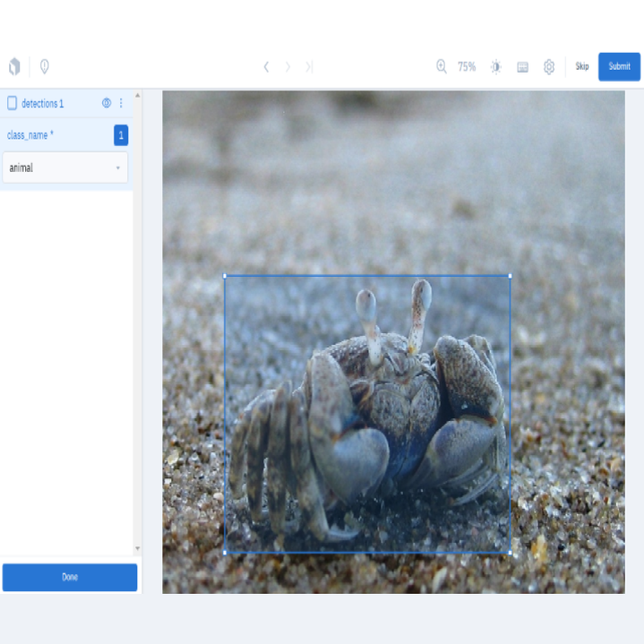Image resolution: width=644 pixels, height=644 pixels.
Task: Click the Skip button
Action: tap(582, 66)
